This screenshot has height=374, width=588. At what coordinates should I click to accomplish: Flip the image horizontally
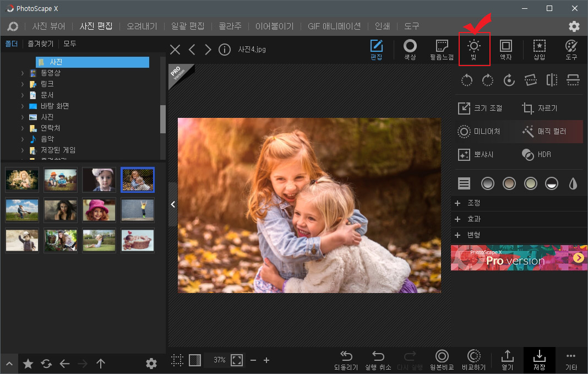(x=552, y=80)
